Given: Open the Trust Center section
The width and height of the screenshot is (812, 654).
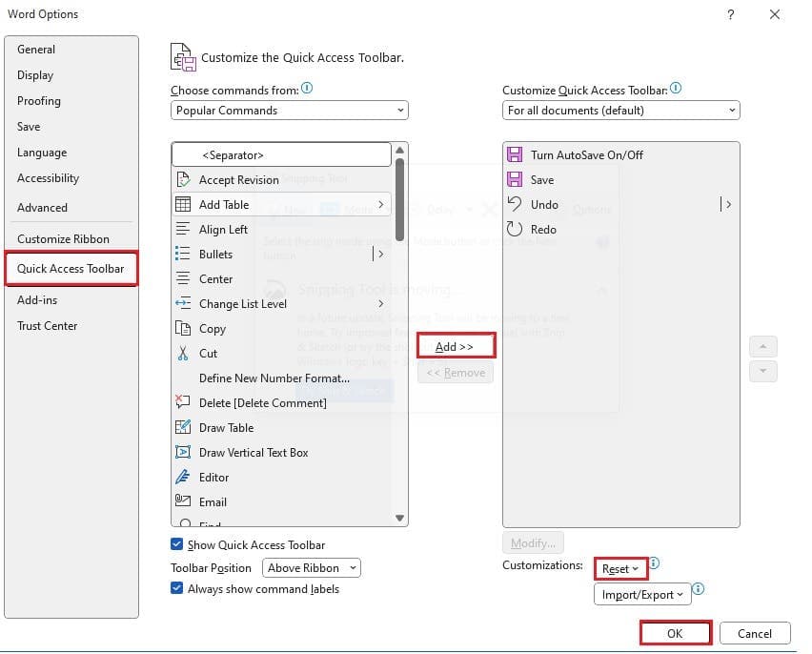Looking at the screenshot, I should (48, 326).
